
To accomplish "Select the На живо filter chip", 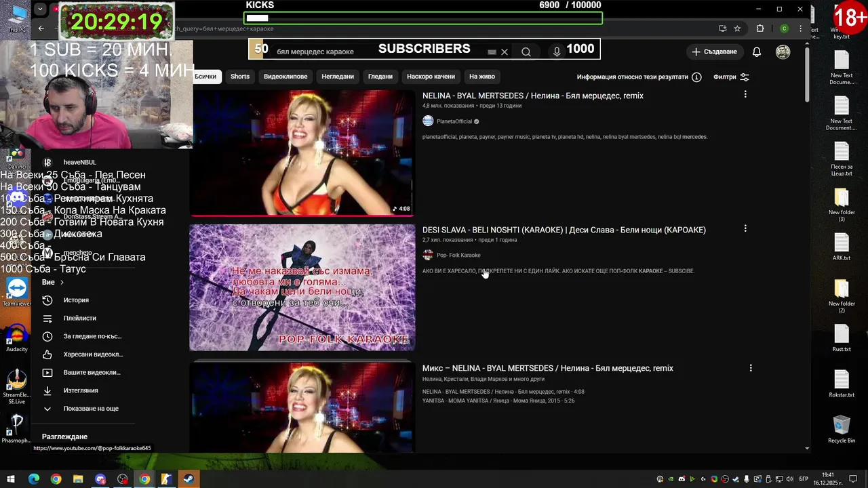I will click(x=482, y=77).
